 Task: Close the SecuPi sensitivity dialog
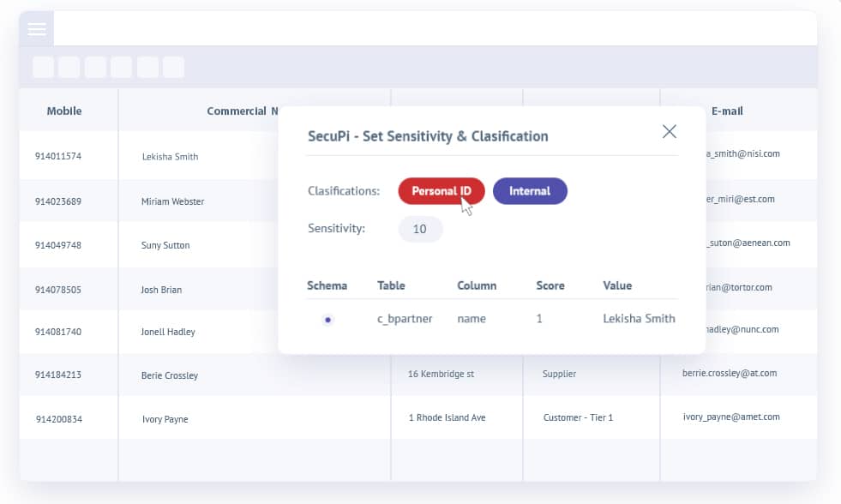669,131
